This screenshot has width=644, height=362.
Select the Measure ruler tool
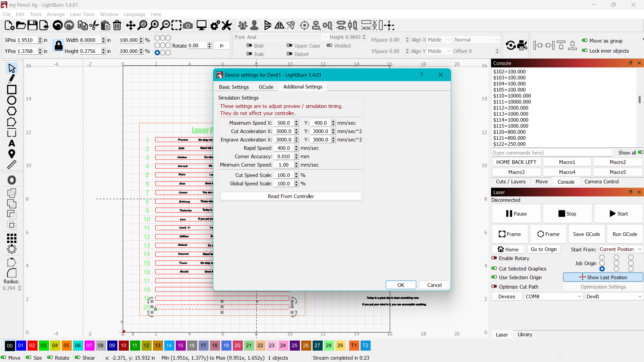[12, 165]
